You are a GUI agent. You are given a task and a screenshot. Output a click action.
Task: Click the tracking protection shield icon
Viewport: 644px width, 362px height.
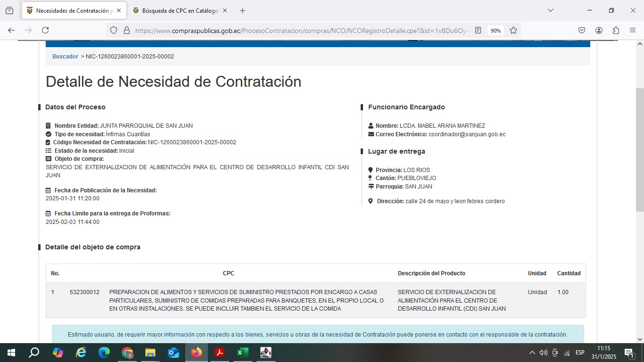113,30
